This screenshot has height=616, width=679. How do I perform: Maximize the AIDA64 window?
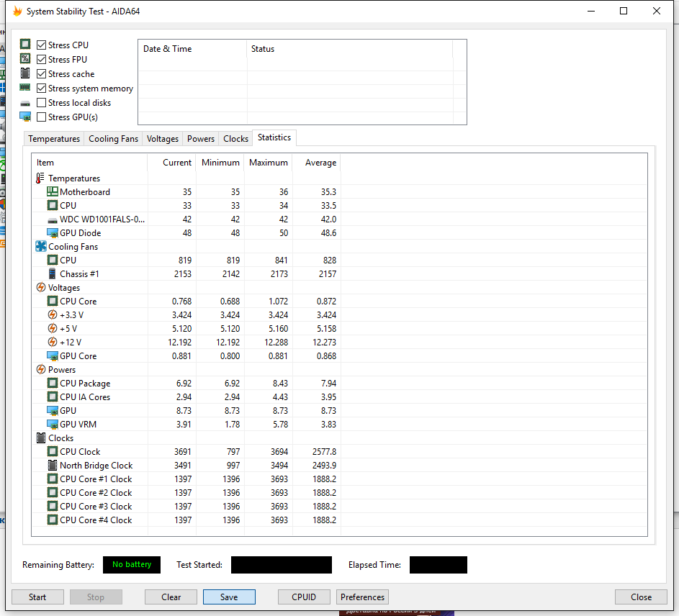(x=624, y=11)
